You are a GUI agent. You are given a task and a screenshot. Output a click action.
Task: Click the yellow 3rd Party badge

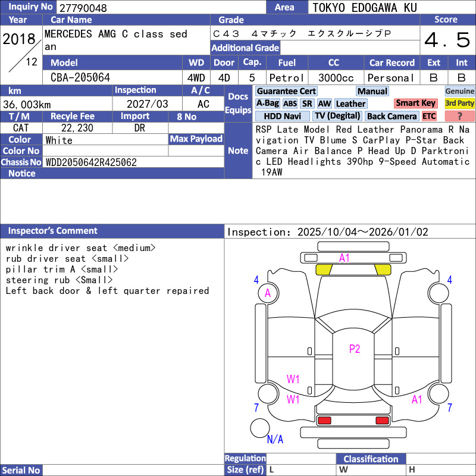coord(459,104)
